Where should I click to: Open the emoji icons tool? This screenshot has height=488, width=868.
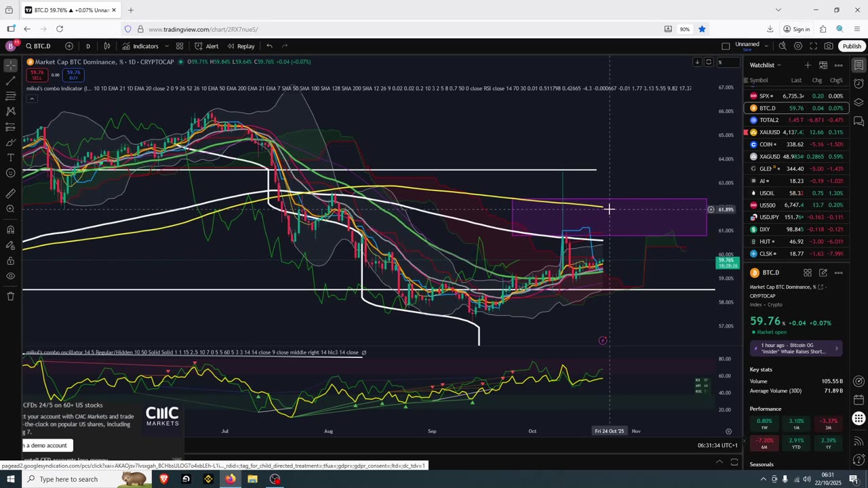[x=11, y=173]
